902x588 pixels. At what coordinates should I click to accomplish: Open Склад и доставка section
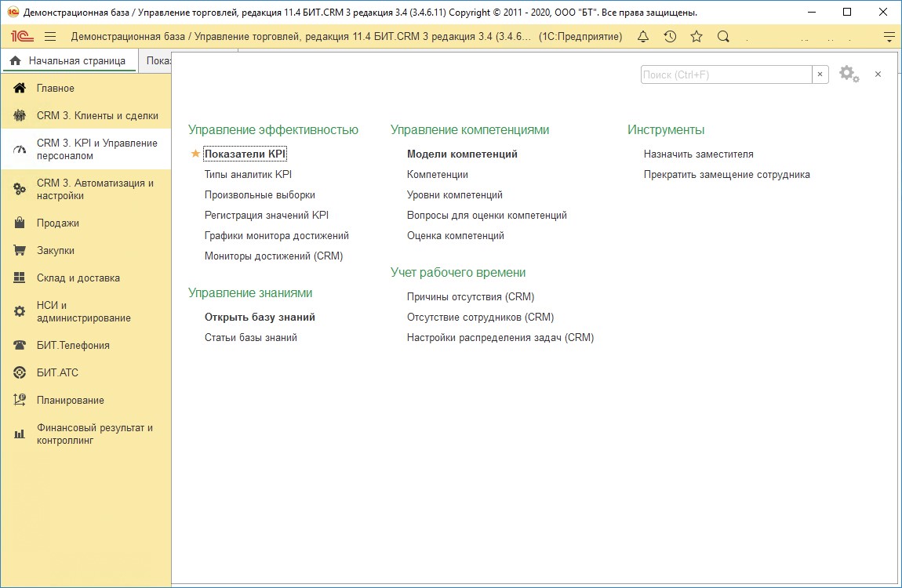tap(85, 278)
